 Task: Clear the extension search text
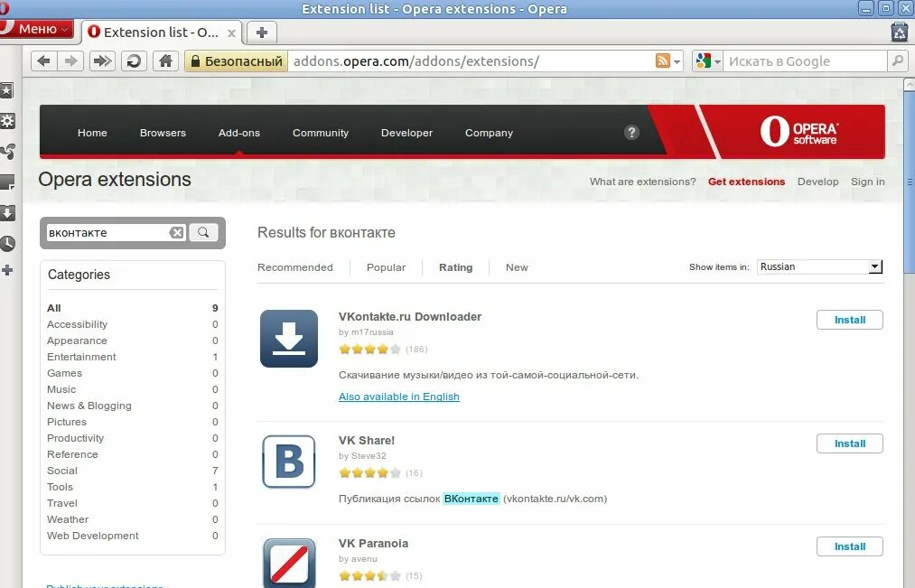tap(177, 233)
